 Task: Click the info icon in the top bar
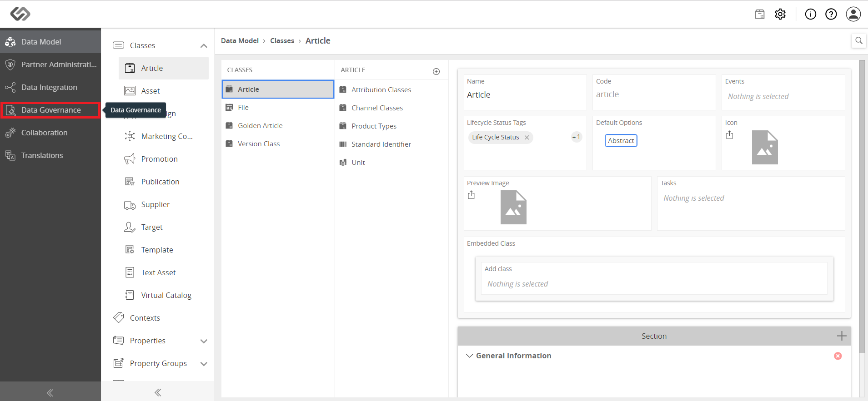coord(811,14)
